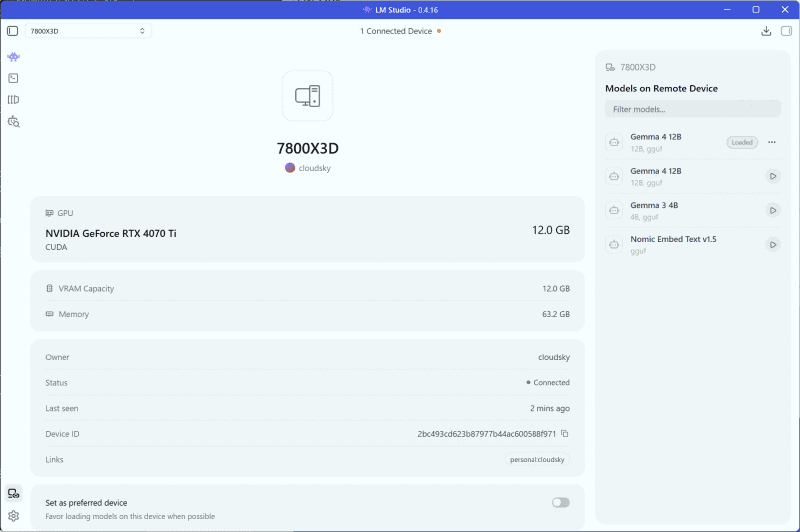Open the Chat view in the sidebar

point(13,57)
